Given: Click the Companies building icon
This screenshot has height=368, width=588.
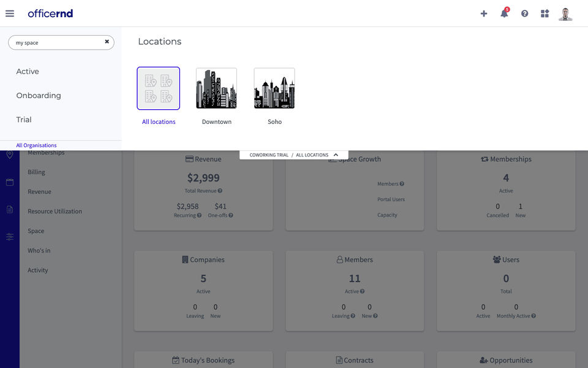Looking at the screenshot, I should [185, 259].
